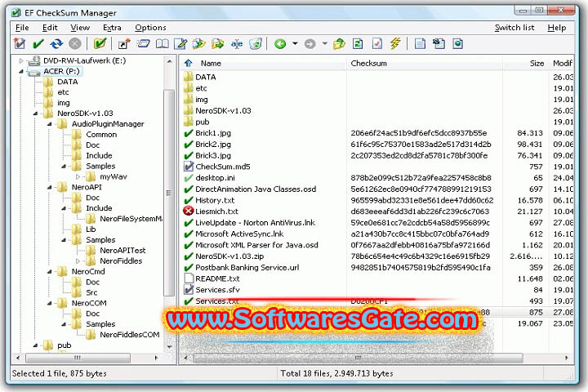The image size is (588, 392).
Task: Click the recycle bin delete icon
Action: coord(256,44)
